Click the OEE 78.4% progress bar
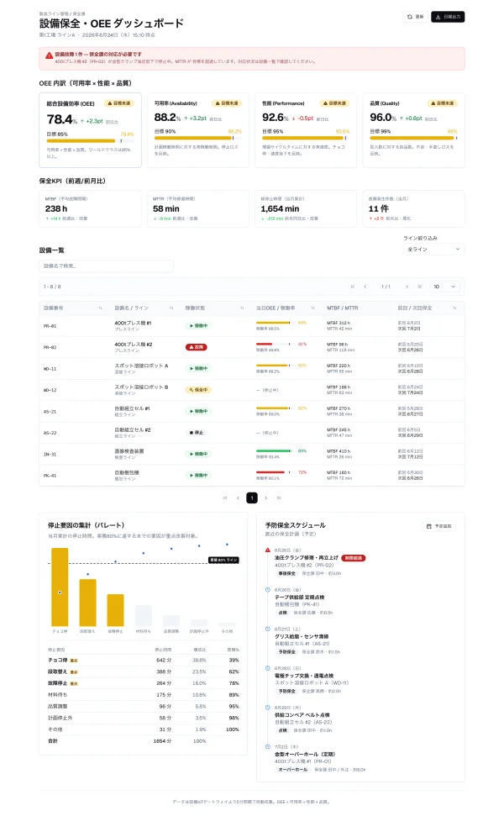 click(x=90, y=141)
